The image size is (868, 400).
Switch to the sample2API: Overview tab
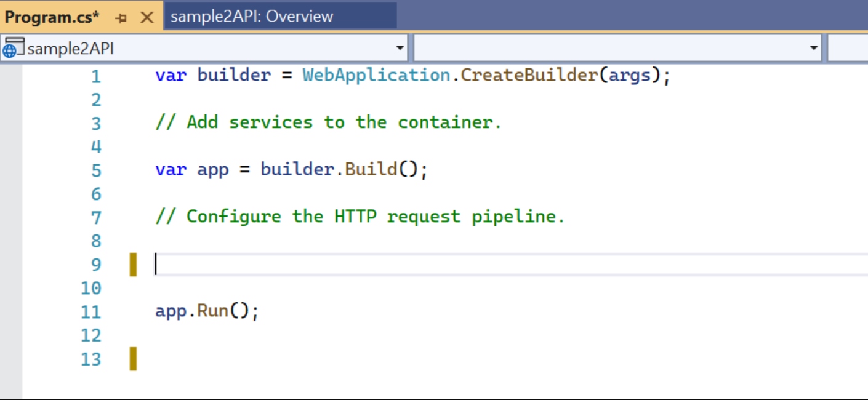[252, 17]
